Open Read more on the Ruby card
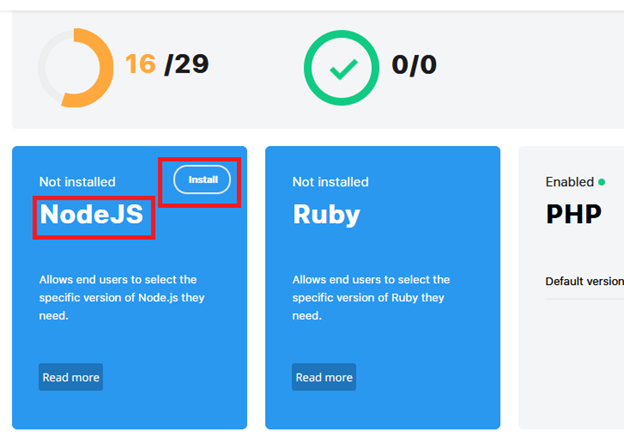 tap(324, 377)
